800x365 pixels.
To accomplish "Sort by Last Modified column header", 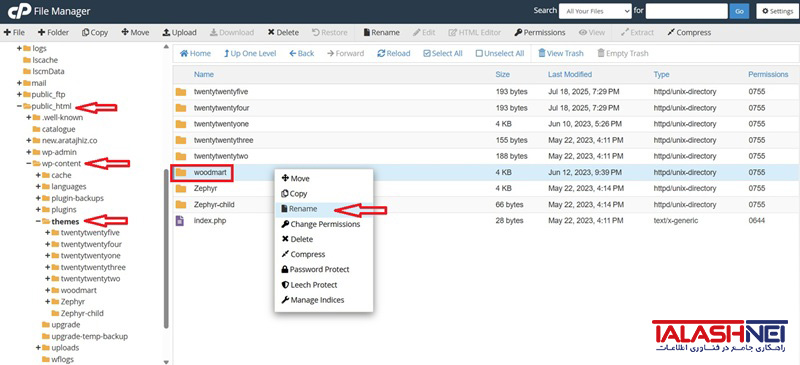I will [570, 75].
